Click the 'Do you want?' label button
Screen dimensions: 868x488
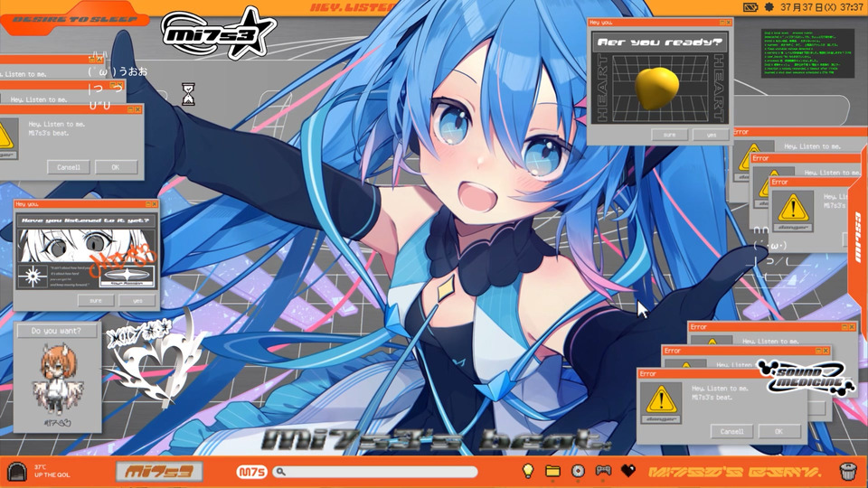tap(56, 331)
